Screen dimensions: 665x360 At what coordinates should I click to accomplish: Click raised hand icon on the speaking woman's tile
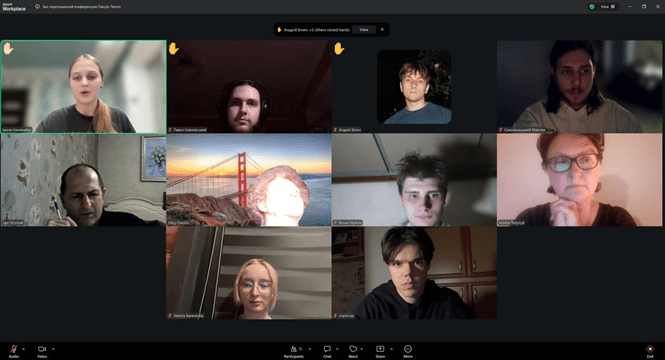8,49
